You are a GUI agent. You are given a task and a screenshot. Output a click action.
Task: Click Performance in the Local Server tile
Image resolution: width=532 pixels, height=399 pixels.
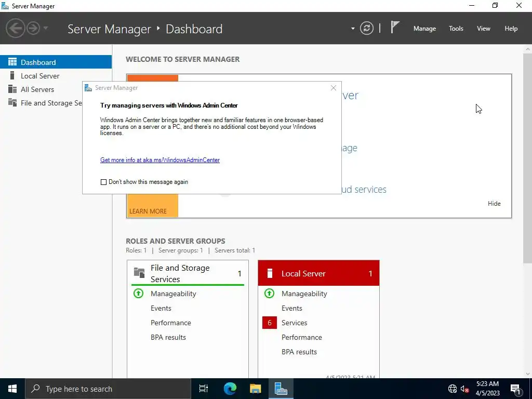(x=302, y=337)
